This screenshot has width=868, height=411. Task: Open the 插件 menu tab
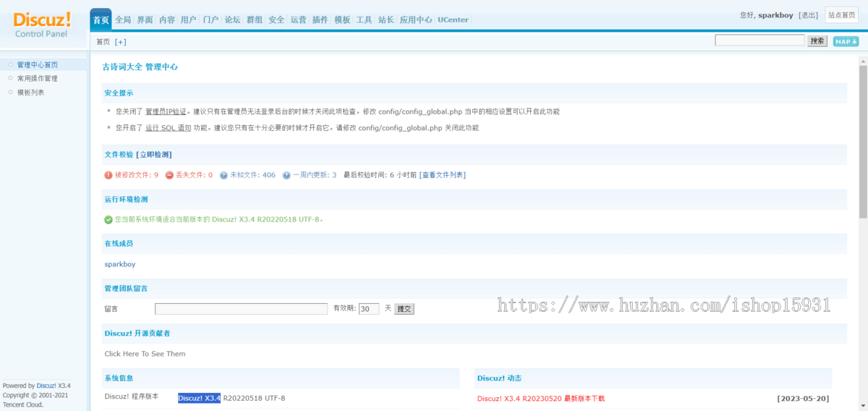click(320, 20)
